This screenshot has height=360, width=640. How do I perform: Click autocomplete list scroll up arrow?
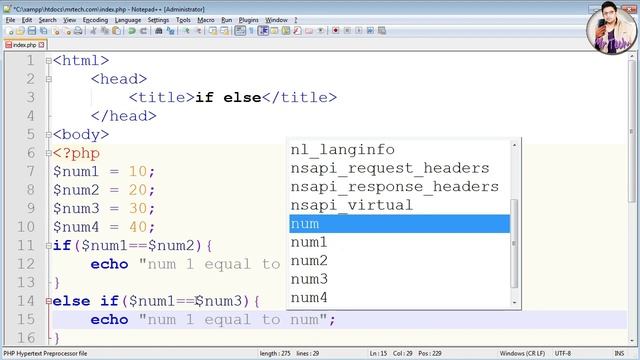point(514,145)
